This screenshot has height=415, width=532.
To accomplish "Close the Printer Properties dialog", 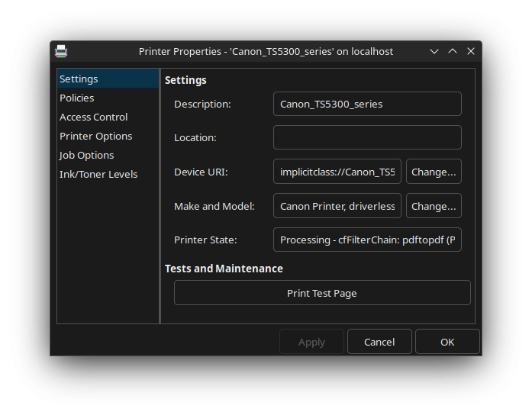I will point(471,51).
